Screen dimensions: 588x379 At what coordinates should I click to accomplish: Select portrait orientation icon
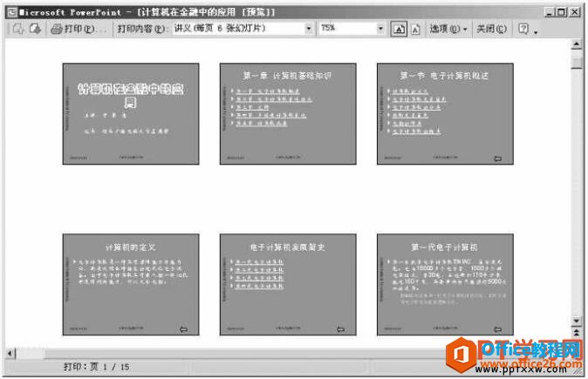(x=415, y=29)
